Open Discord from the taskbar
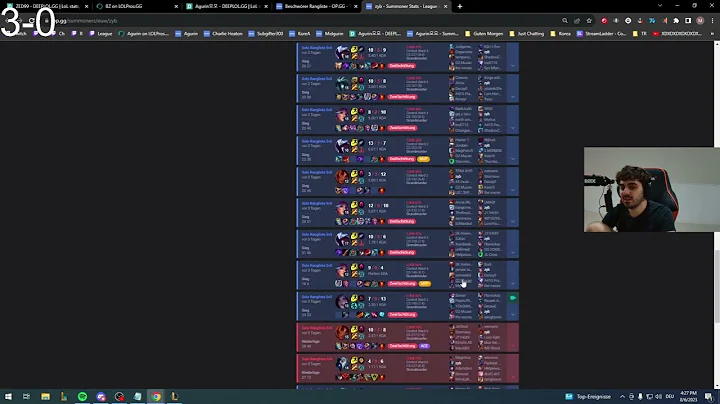Viewport: 720px width, 404px height. 101,397
